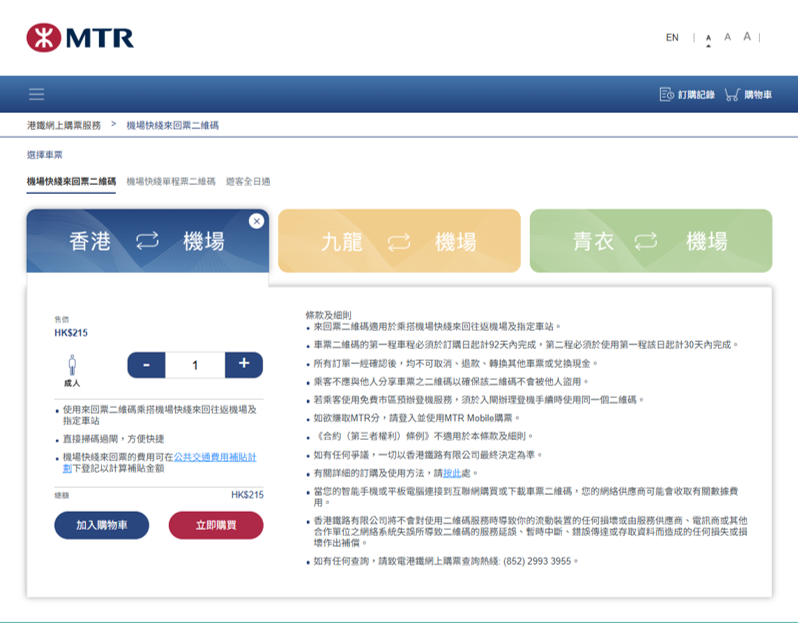Click the 成人 adult passenger icon

click(x=72, y=365)
